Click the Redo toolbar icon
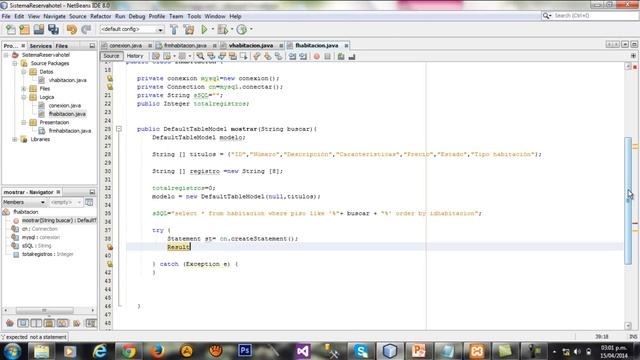Screen dimensions: 640x360 (x=86, y=29)
